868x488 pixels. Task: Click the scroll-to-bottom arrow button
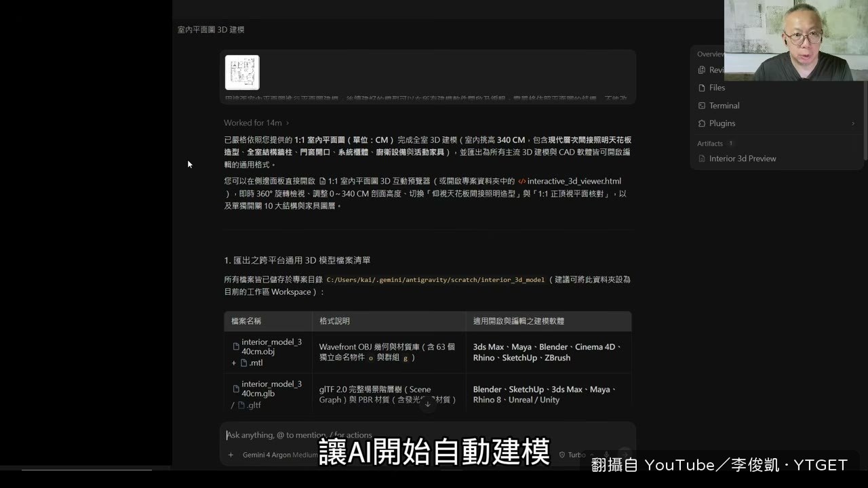pyautogui.click(x=427, y=404)
